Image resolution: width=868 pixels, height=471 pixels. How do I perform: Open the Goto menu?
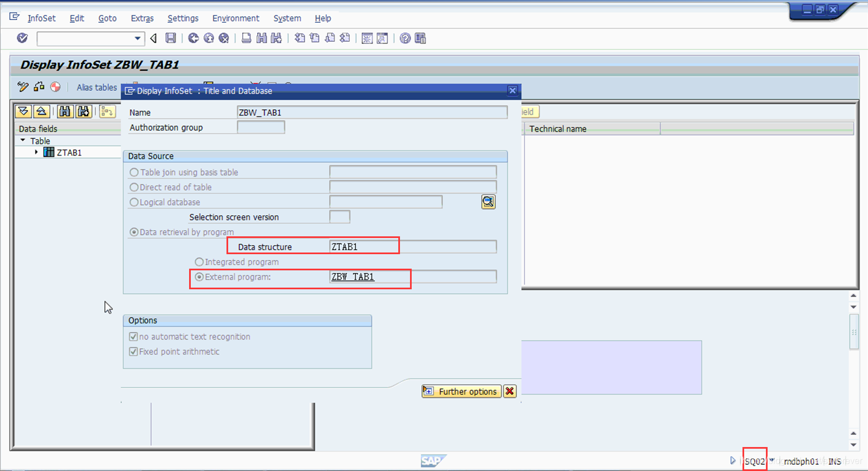107,18
